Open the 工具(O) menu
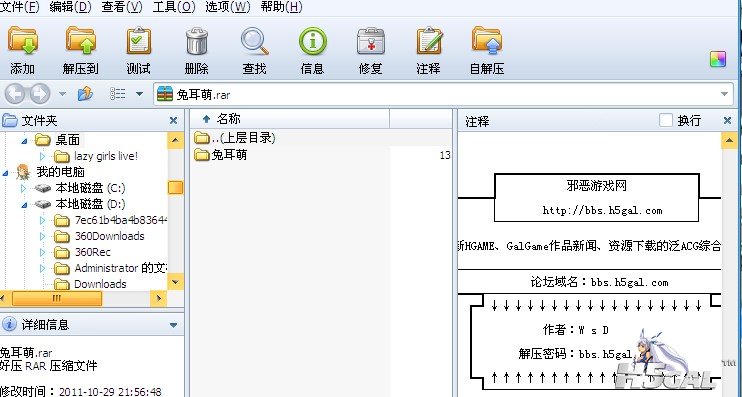Image resolution: width=742 pixels, height=397 pixels. (x=174, y=7)
